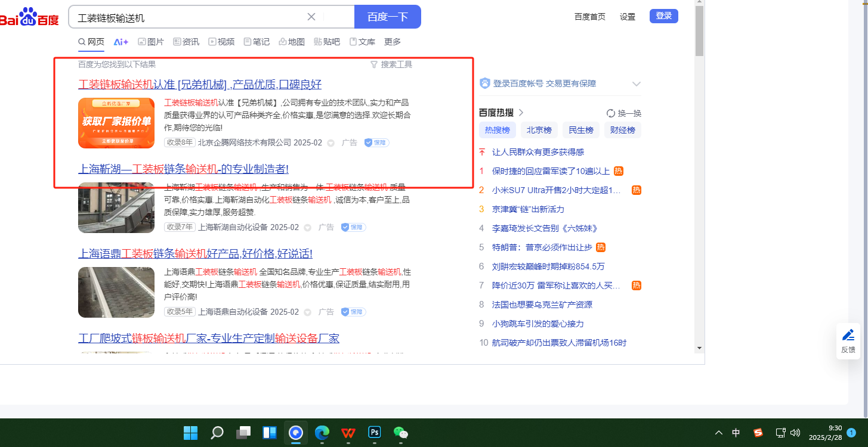Open the 搜索工具 filter options
The height and width of the screenshot is (447, 868).
[x=391, y=64]
